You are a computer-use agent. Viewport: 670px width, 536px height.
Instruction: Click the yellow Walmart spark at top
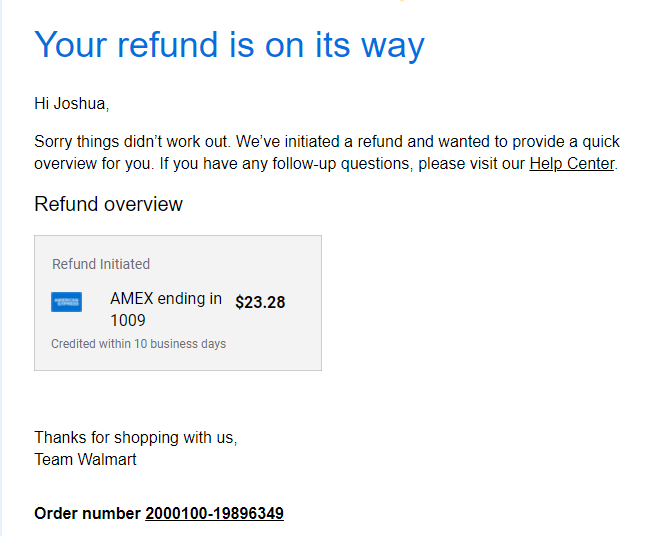[x=402, y=1]
